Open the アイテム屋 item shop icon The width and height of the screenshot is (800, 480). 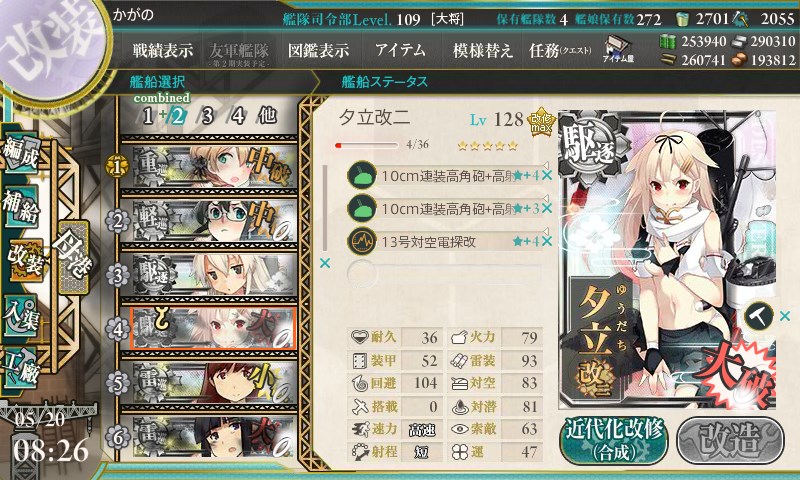[618, 49]
